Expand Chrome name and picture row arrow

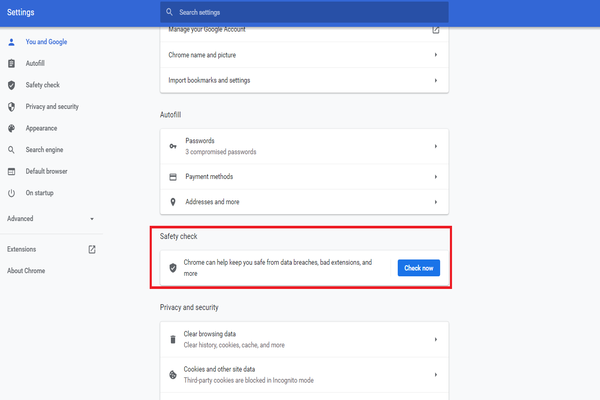point(435,55)
